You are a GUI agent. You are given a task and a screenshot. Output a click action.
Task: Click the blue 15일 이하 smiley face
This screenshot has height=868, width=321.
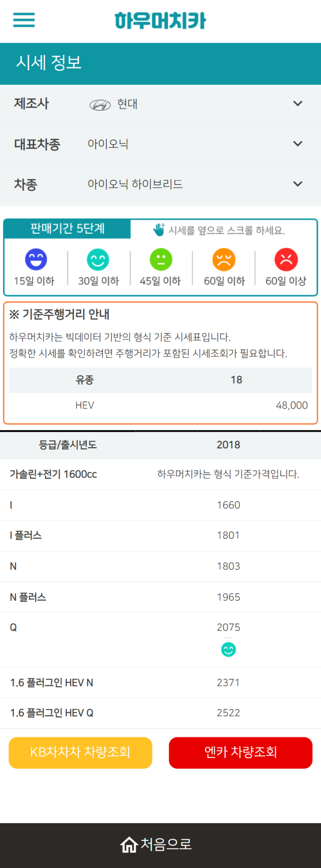tap(36, 259)
